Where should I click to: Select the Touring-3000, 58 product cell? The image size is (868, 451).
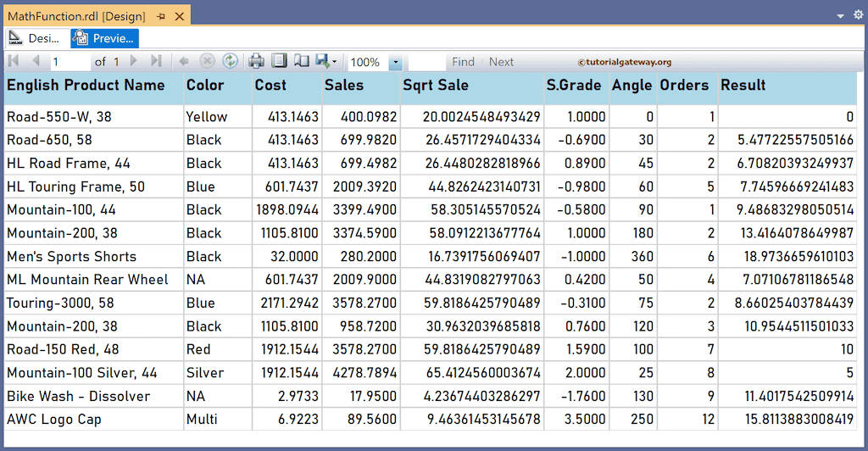(93, 303)
